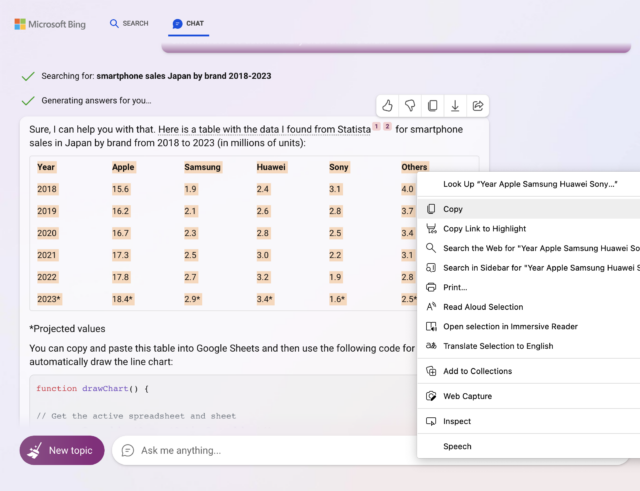Screen dimensions: 640x491
Task: Click the Others column header
Action: [414, 167]
